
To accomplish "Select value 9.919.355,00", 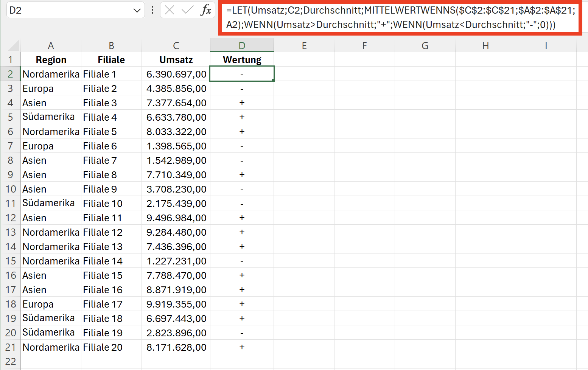I will 176,304.
